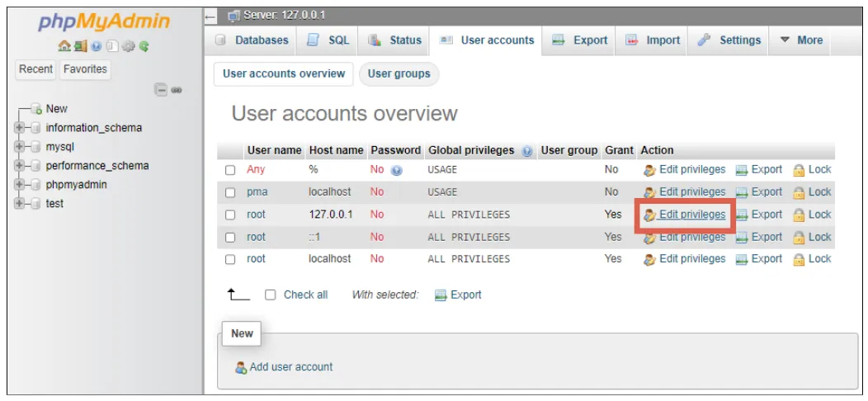This screenshot has height=401, width=868.
Task: Click the Check all label link
Action: pos(305,295)
